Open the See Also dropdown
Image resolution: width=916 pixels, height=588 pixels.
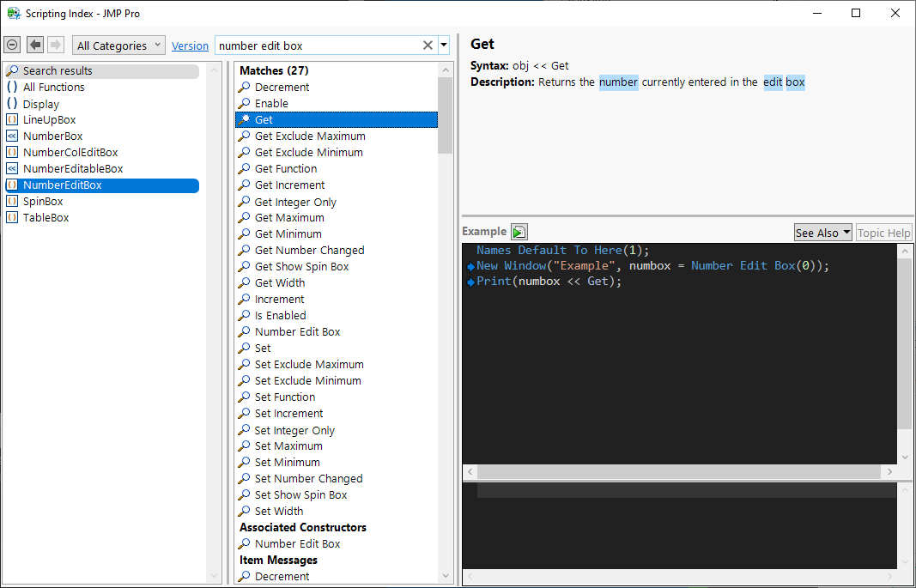(822, 233)
